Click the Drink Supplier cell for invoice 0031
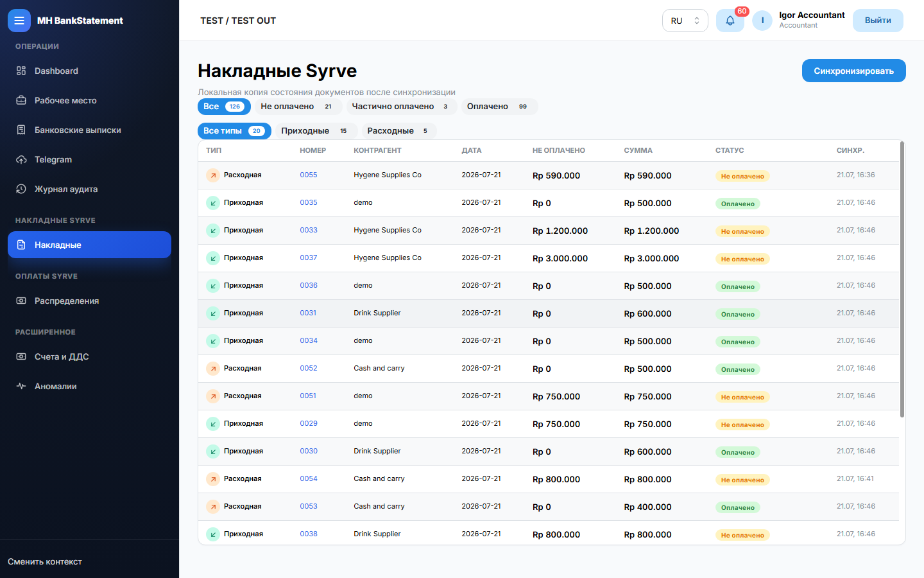 [x=377, y=313]
